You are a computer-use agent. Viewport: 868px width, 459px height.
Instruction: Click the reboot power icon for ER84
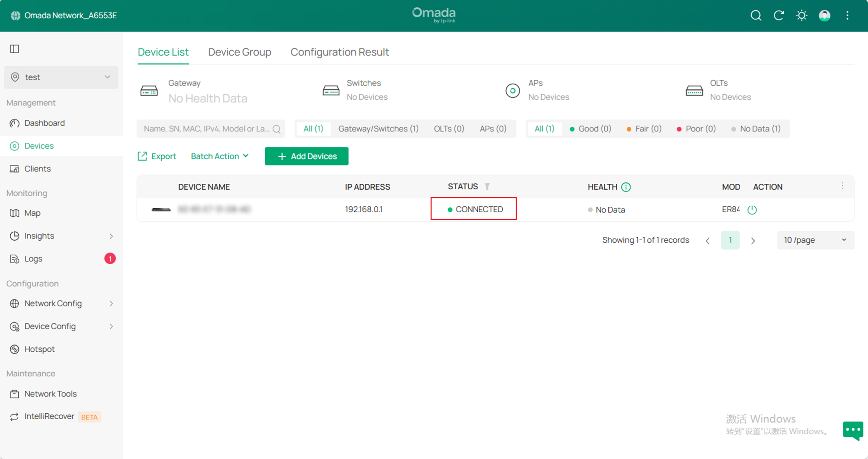click(x=752, y=210)
